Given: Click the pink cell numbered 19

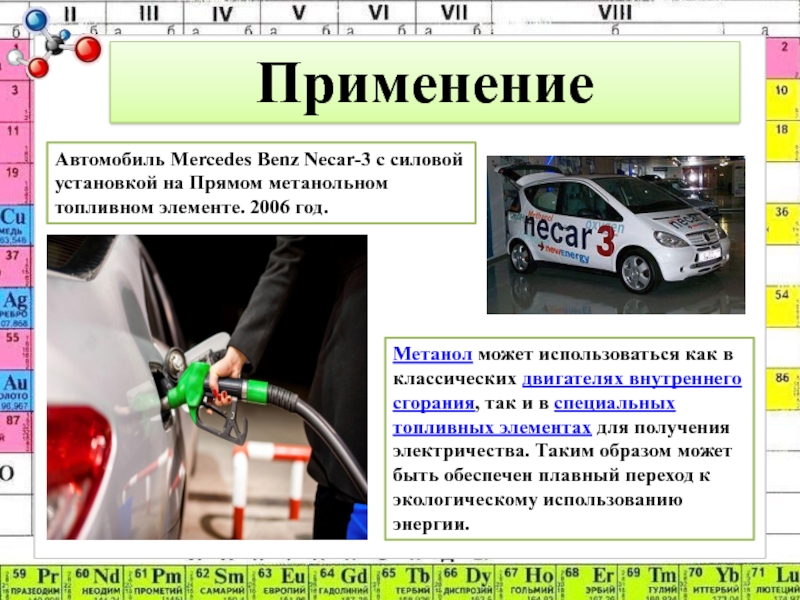Looking at the screenshot, I should tap(15, 184).
